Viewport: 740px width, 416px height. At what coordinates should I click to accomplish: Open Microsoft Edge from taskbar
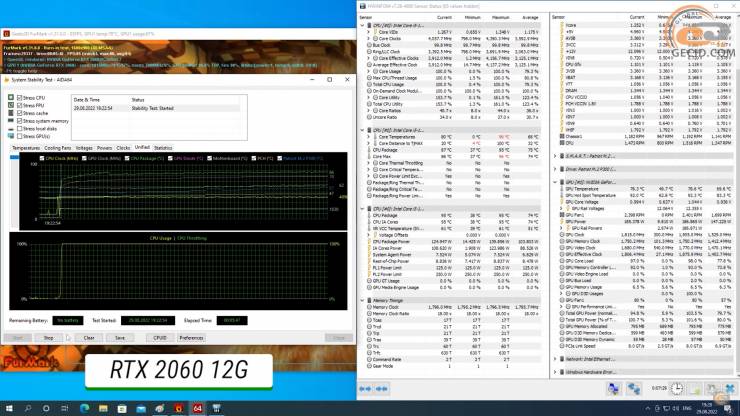click(84, 408)
